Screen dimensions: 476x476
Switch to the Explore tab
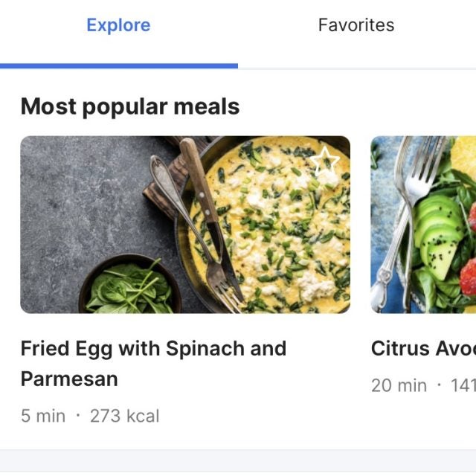tap(118, 25)
